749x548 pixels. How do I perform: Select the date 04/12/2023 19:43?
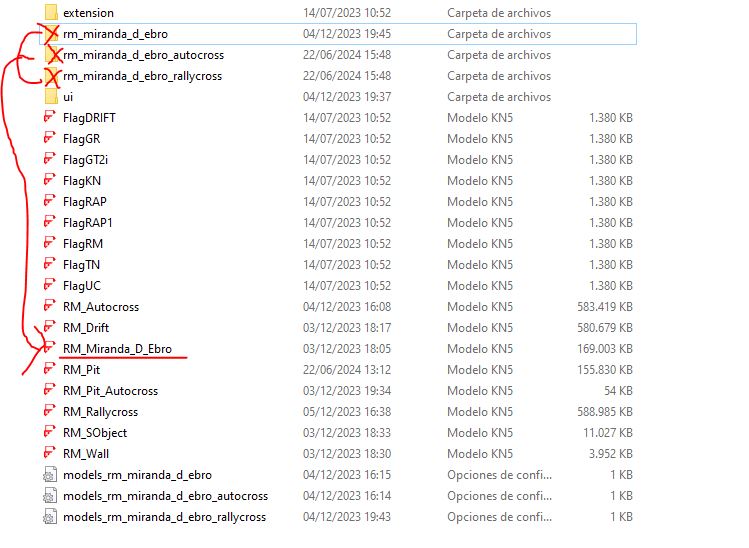347,517
